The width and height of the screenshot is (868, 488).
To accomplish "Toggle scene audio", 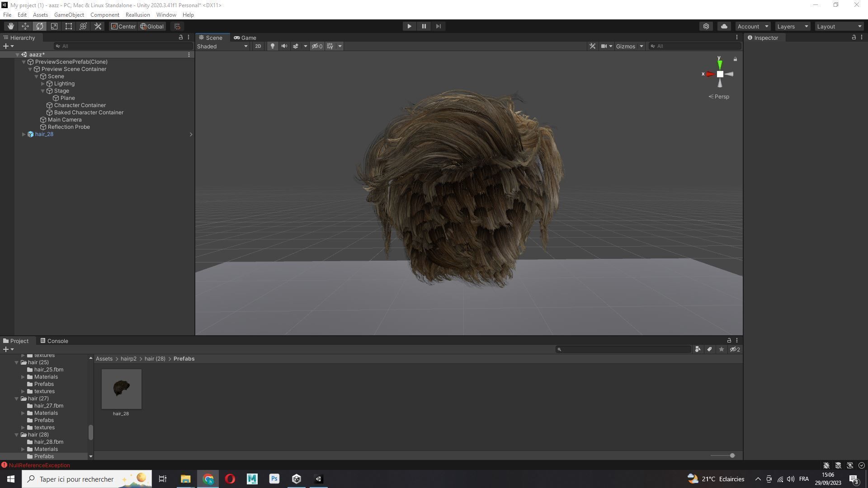I will (x=284, y=46).
